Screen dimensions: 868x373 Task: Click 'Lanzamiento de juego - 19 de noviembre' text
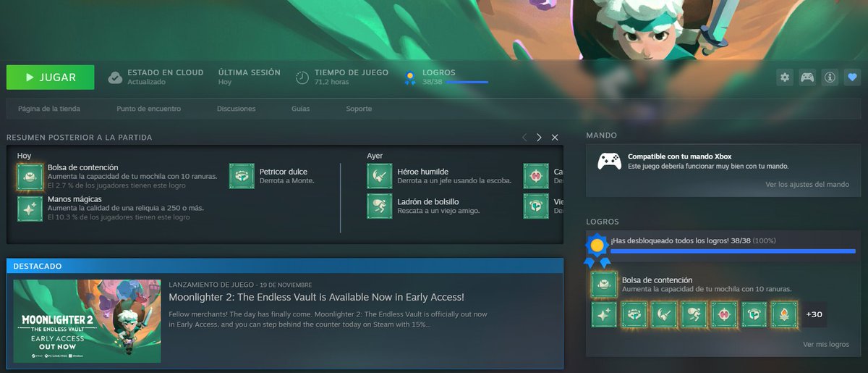[240, 285]
